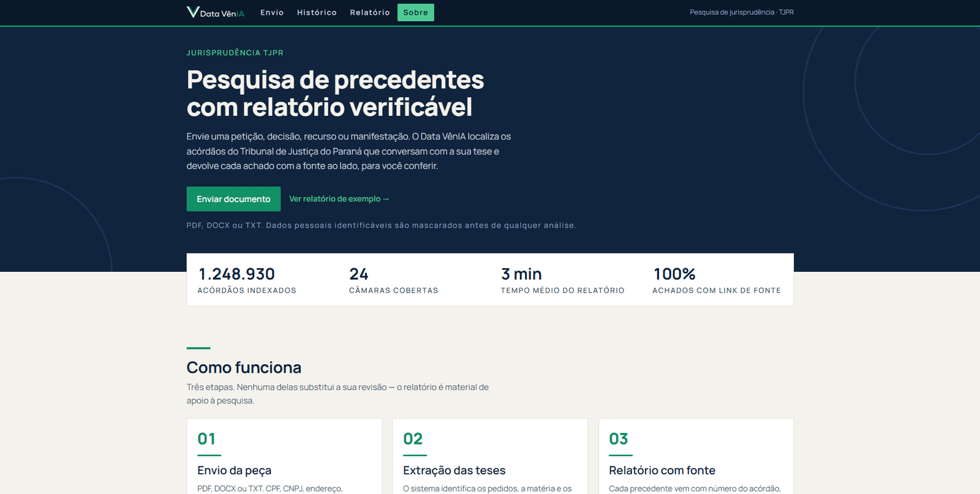Image resolution: width=980 pixels, height=494 pixels.
Task: Click the header text Pesquisa de jurisprudência · TJPR
Action: (742, 12)
